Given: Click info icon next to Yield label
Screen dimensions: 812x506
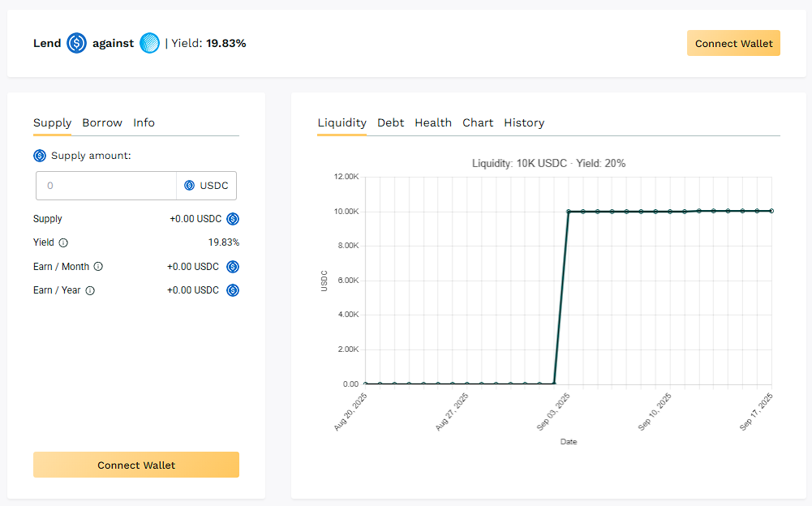Looking at the screenshot, I should pyautogui.click(x=63, y=242).
